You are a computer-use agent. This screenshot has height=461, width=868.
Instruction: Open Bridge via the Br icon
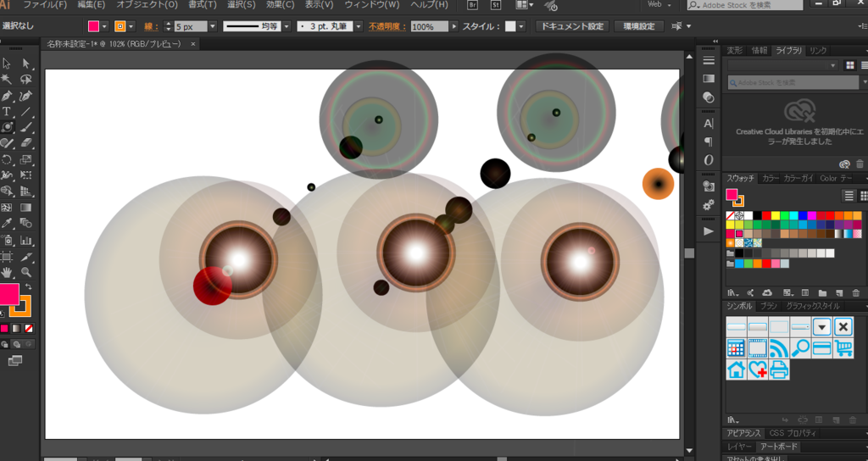(x=472, y=5)
